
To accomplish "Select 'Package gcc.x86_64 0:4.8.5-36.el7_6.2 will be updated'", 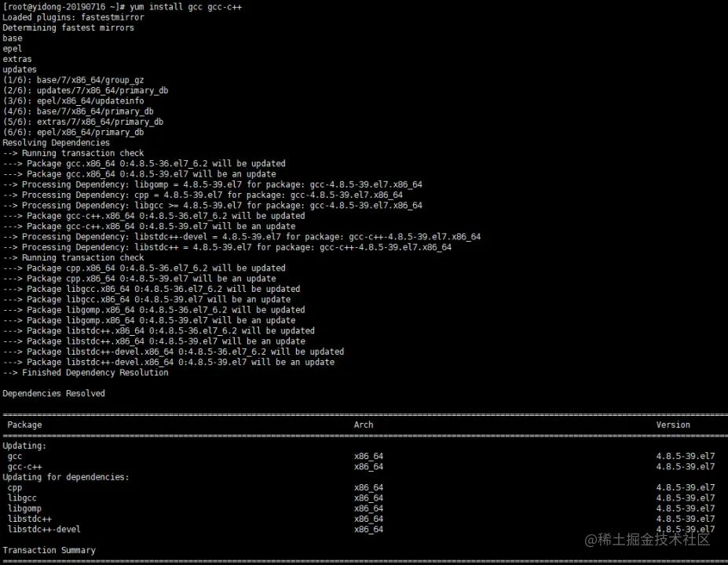I will 156,164.
